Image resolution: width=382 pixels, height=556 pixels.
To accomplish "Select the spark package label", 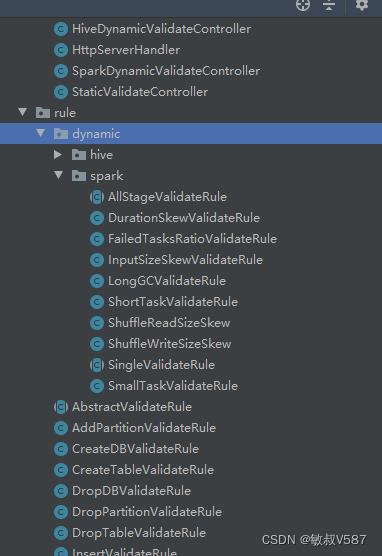I will (x=107, y=176).
